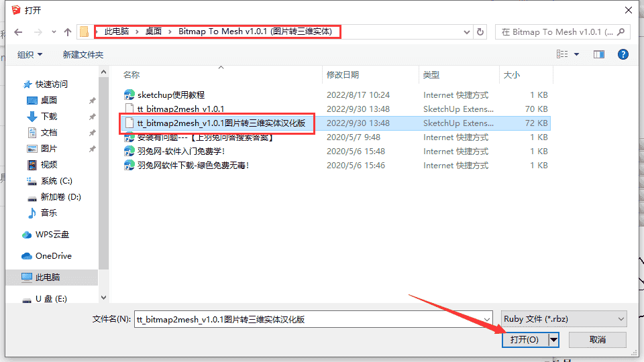Click the 此电脑 breadcrumb in address bar

[117, 32]
